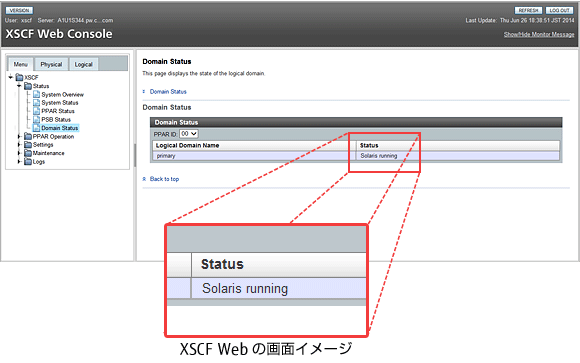Click the Domain Status page icon in tree
The image size is (580, 363).
[x=36, y=128]
